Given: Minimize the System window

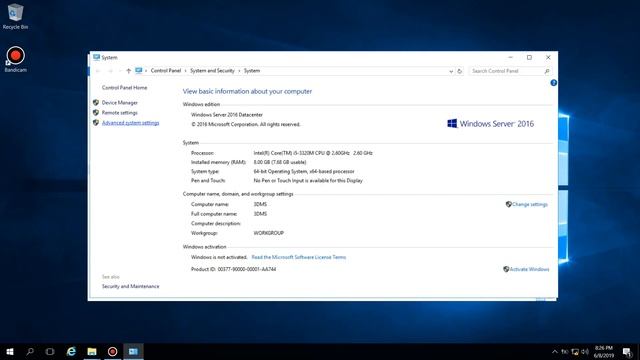Looking at the screenshot, I should pyautogui.click(x=511, y=58).
